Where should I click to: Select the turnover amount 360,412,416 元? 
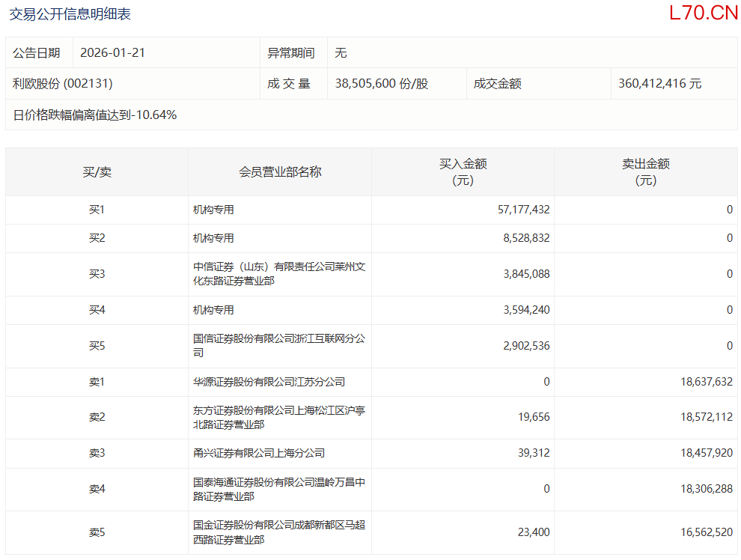659,84
